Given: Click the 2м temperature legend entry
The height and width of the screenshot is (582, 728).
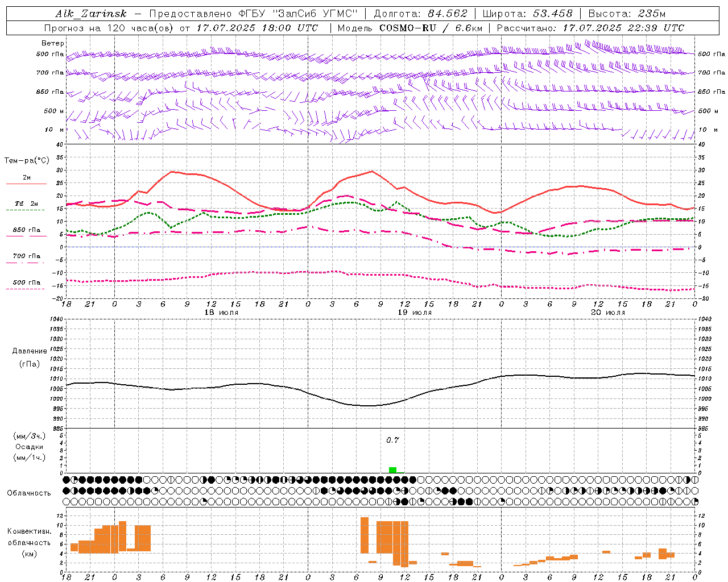Looking at the screenshot, I should (x=27, y=178).
